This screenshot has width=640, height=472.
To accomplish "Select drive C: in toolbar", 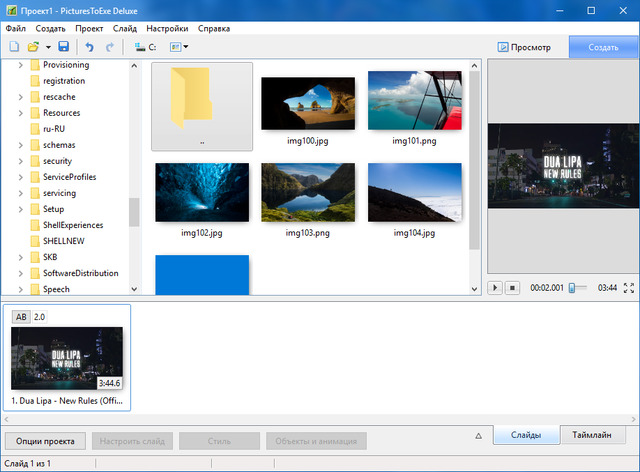I will pos(145,47).
